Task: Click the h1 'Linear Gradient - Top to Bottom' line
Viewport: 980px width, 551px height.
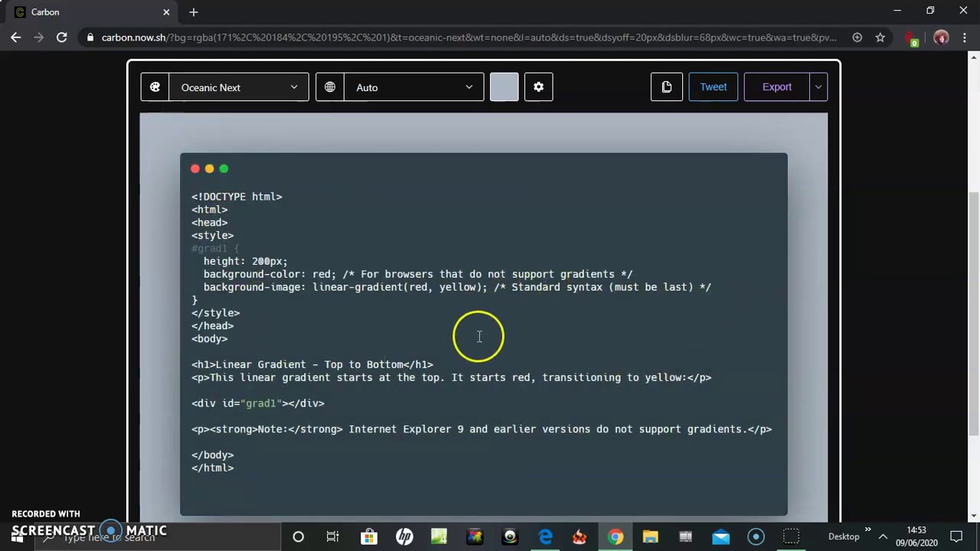Action: point(312,364)
